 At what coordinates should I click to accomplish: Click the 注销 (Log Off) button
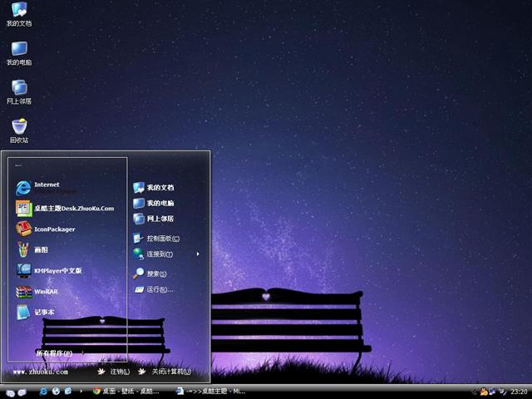click(113, 372)
